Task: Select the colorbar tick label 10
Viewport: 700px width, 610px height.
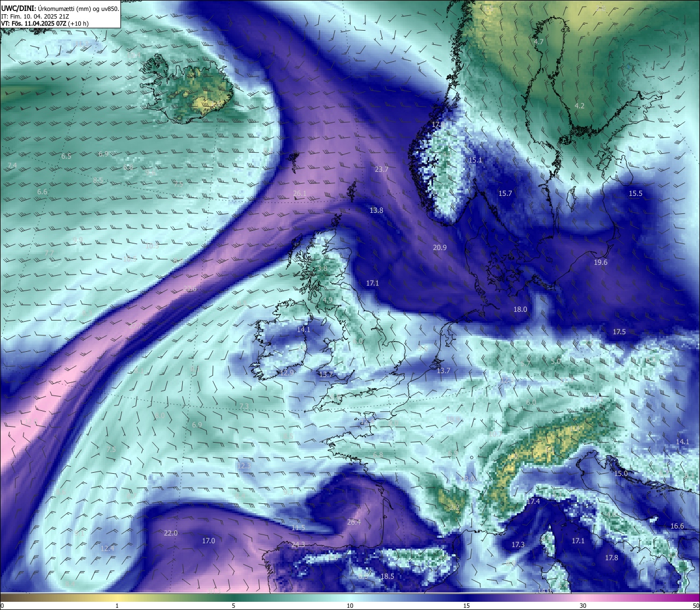Action: click(350, 606)
